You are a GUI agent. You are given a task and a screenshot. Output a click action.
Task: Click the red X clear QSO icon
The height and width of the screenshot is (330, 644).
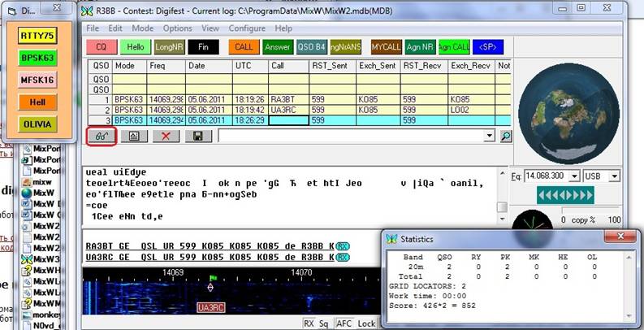[x=165, y=137]
